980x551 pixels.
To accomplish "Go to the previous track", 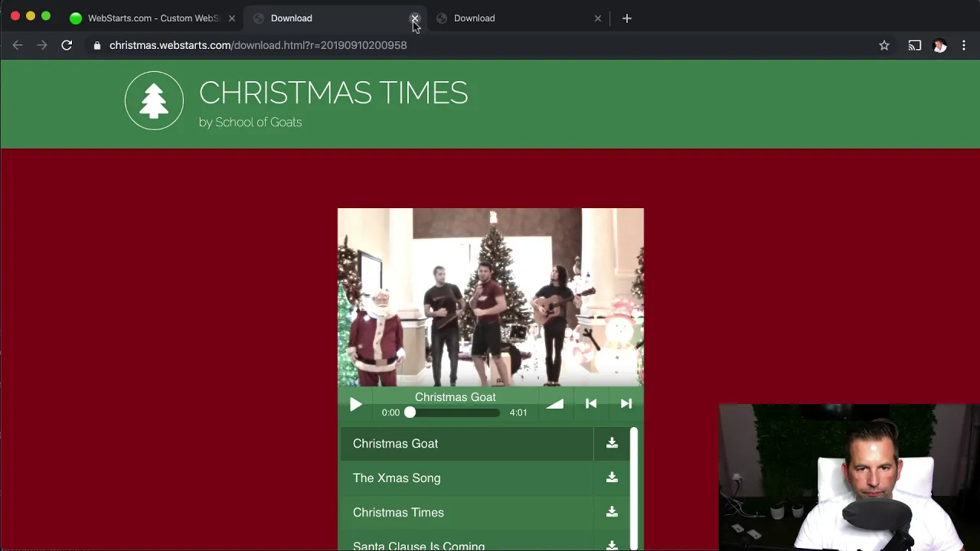I will point(591,403).
